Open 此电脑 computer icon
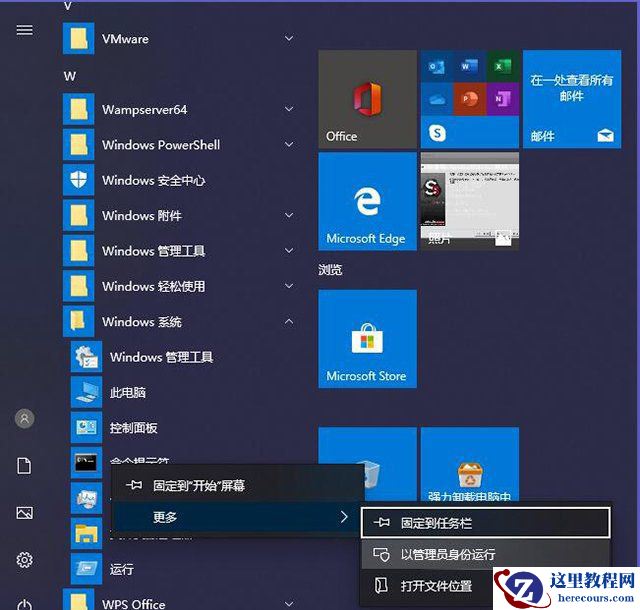This screenshot has width=640, height=610. [86, 392]
